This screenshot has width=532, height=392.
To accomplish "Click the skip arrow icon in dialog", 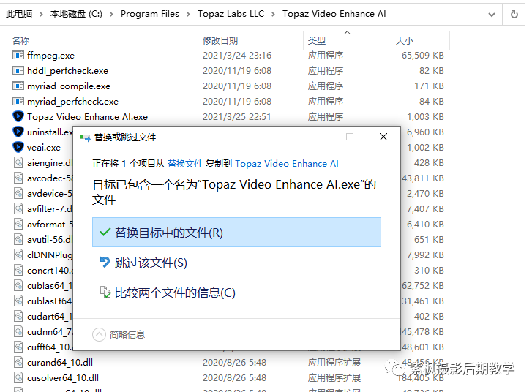I will pyautogui.click(x=105, y=262).
